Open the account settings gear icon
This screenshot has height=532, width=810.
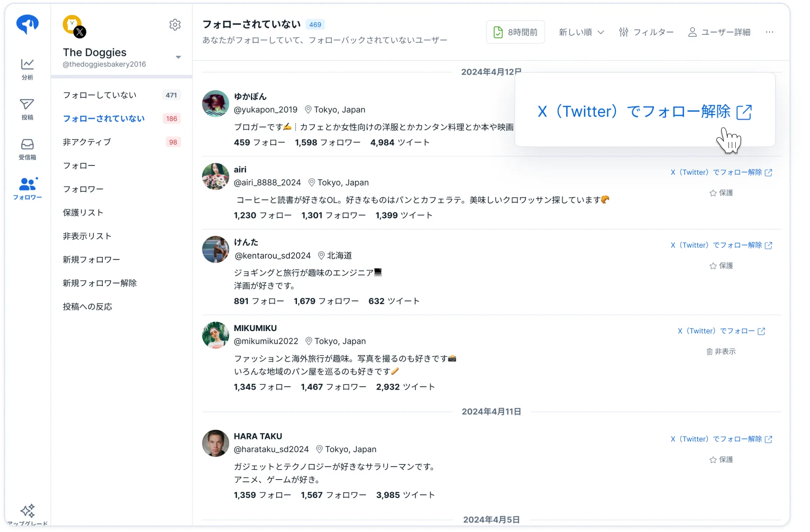(175, 24)
